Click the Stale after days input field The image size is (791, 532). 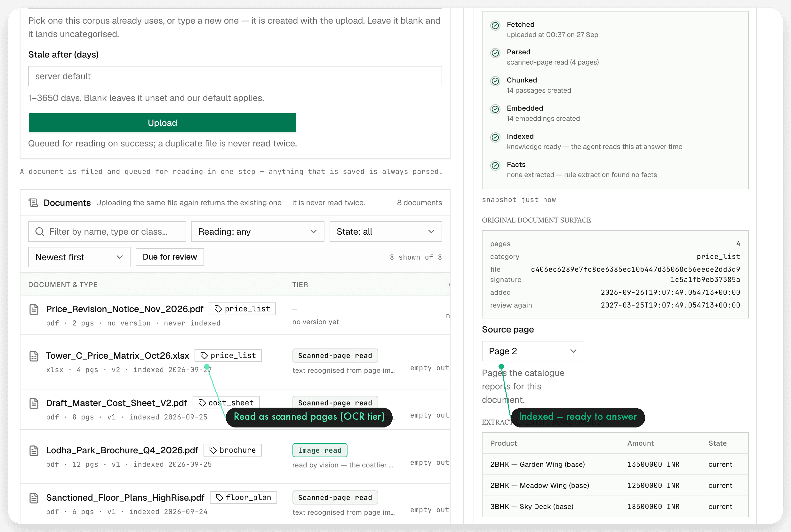[x=235, y=76]
